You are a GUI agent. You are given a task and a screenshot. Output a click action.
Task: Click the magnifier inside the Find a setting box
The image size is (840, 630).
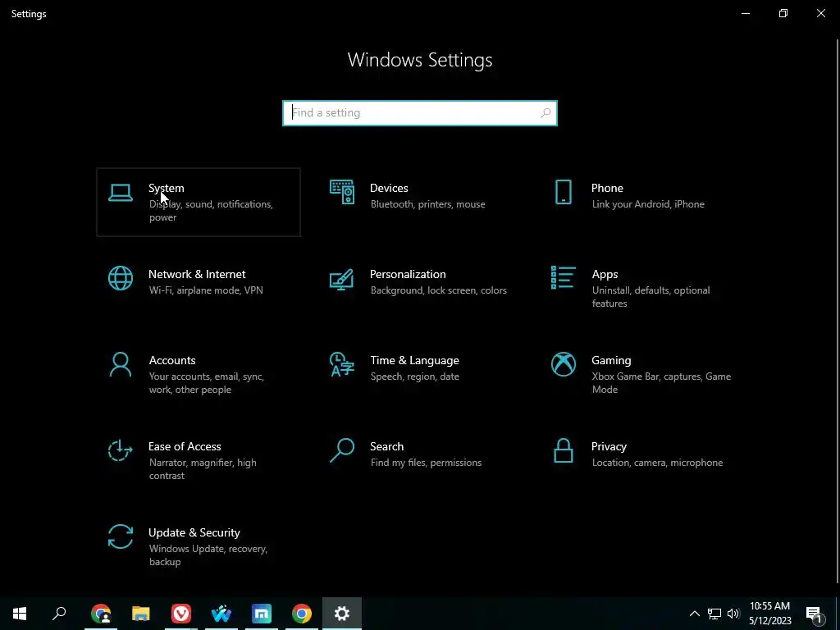point(546,113)
